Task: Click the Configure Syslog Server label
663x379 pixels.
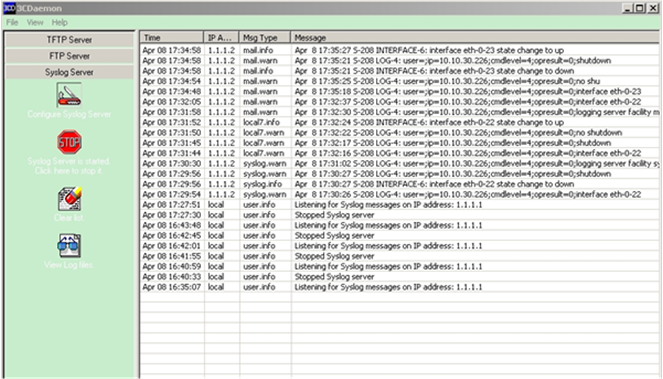Action: 69,114
